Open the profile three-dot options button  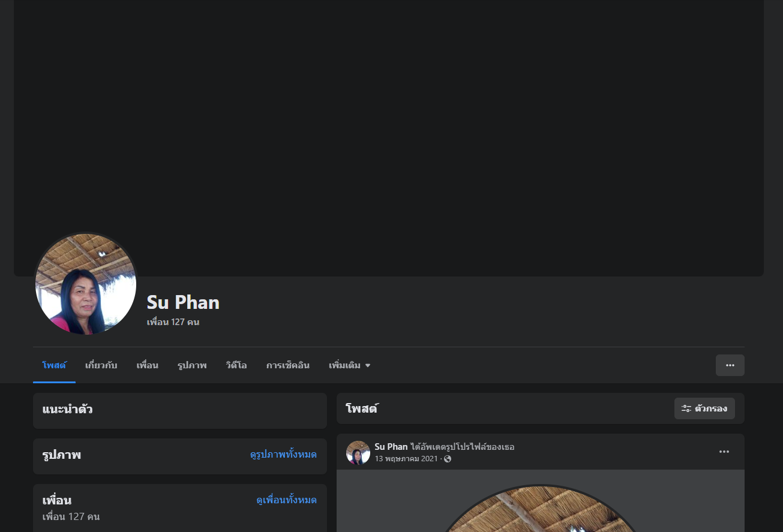click(730, 365)
